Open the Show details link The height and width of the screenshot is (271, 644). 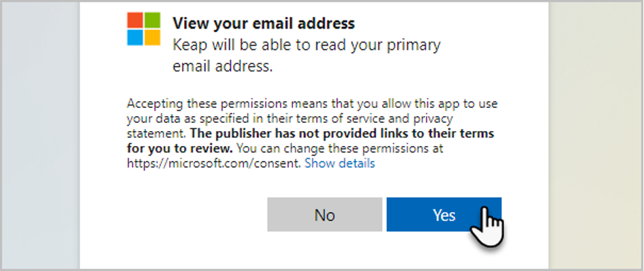(339, 164)
